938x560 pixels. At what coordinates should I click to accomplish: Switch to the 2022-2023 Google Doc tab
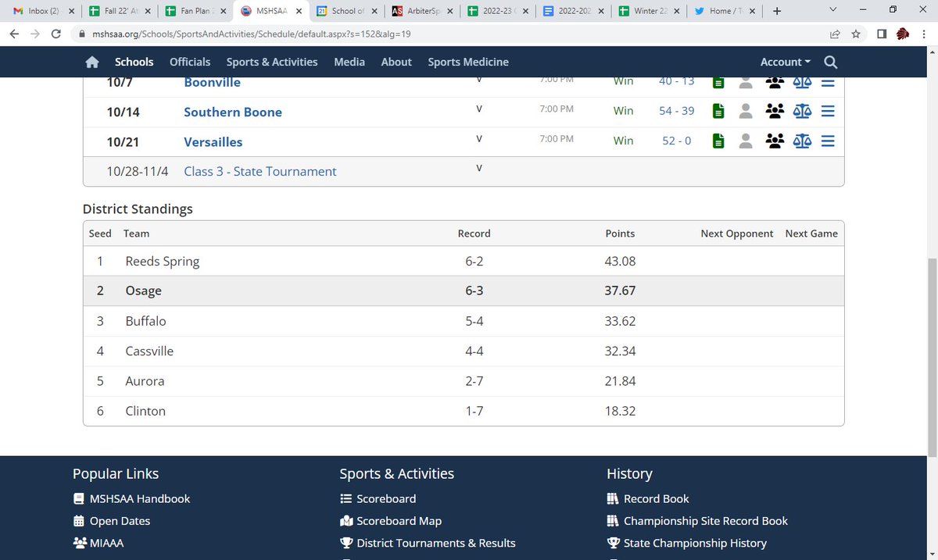pyautogui.click(x=574, y=12)
